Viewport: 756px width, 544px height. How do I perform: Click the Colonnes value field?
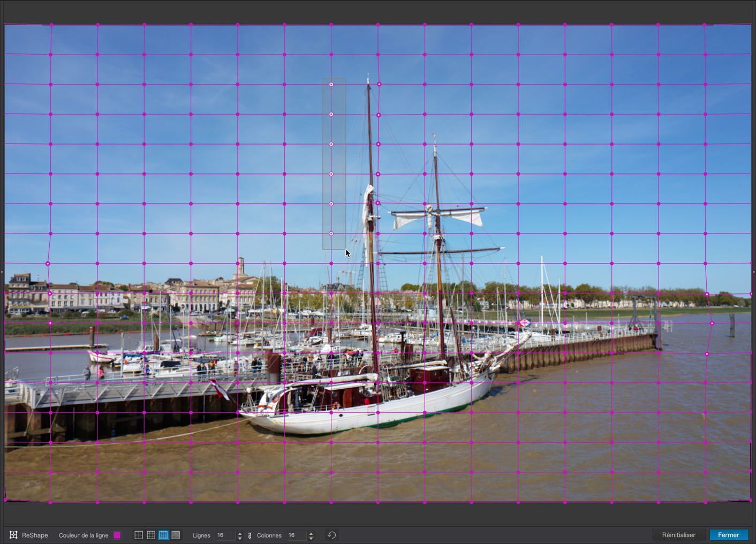[297, 535]
